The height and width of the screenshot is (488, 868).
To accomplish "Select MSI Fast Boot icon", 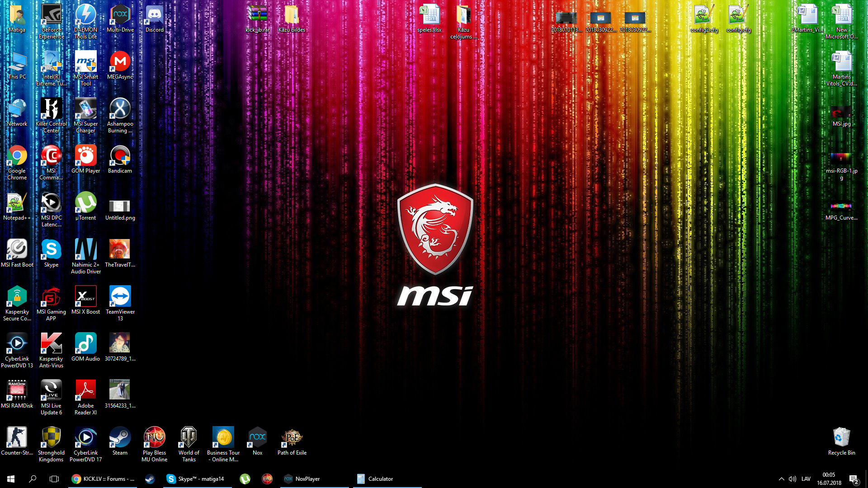I will 17,253.
